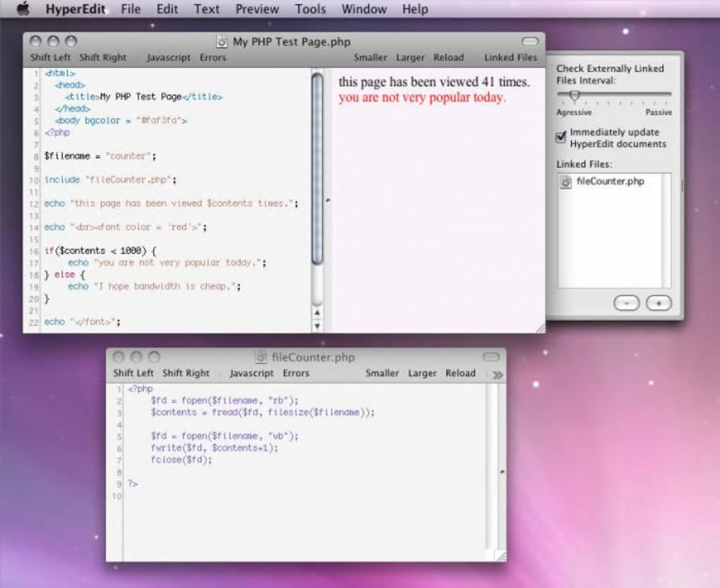Image resolution: width=720 pixels, height=588 pixels.
Task: Click Errors in My PHP Test Page toolbar
Action: (212, 57)
